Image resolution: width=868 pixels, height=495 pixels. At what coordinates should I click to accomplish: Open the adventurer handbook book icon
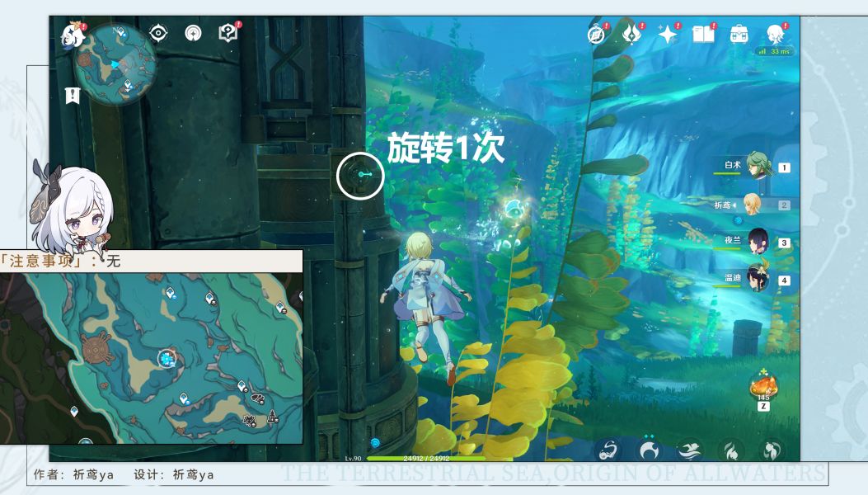(x=704, y=35)
